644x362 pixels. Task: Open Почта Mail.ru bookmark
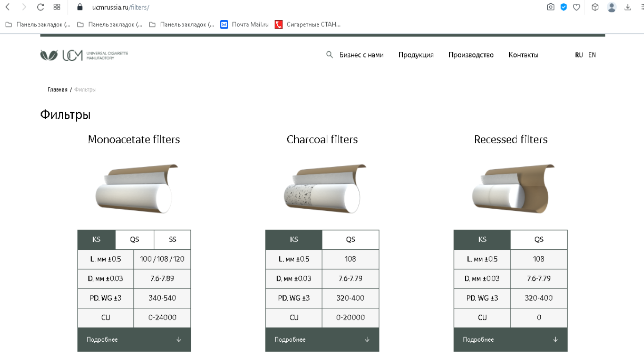(245, 25)
